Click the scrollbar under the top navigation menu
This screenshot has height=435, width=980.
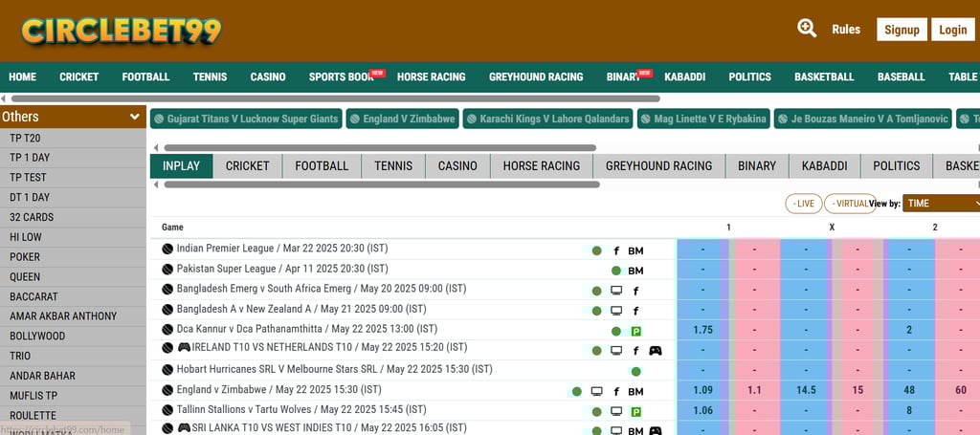click(x=336, y=98)
